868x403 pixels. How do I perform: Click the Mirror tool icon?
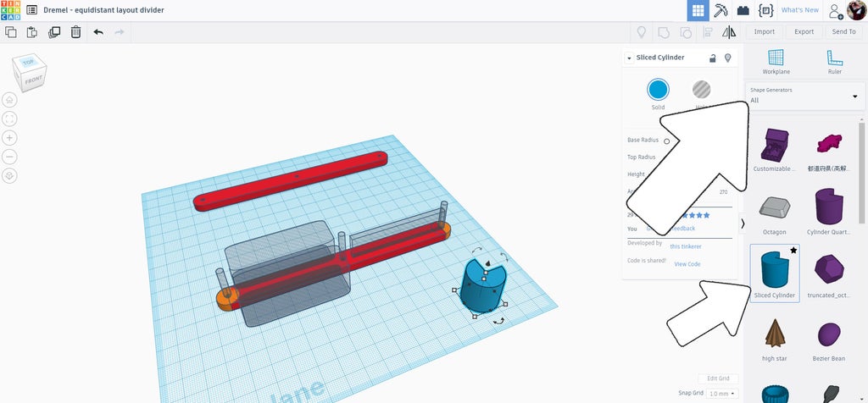pos(729,32)
